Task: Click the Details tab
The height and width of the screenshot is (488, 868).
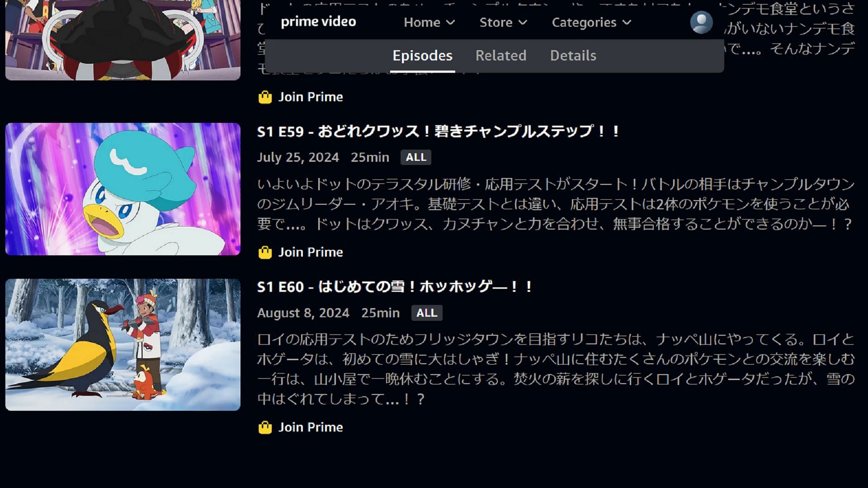Action: click(573, 56)
